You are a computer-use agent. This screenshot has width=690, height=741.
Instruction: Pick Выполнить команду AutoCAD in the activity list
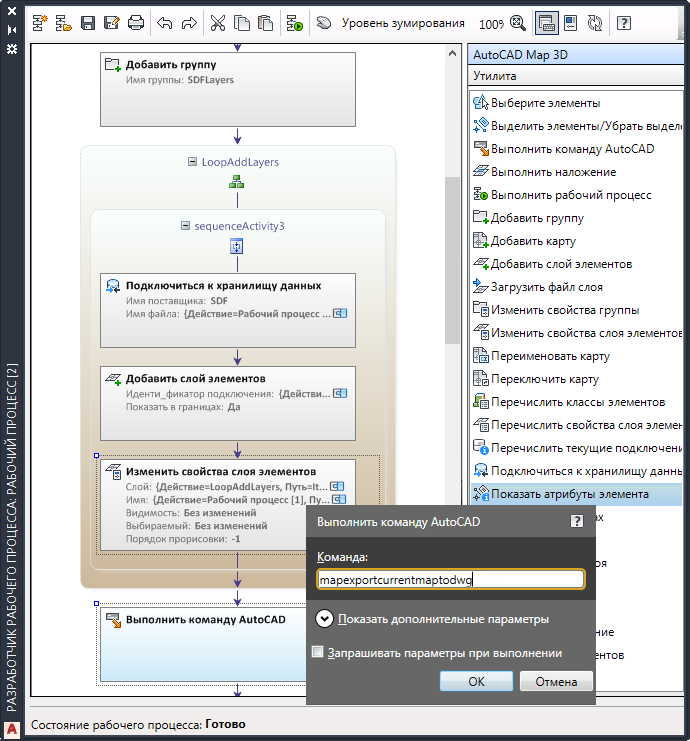click(x=577, y=149)
